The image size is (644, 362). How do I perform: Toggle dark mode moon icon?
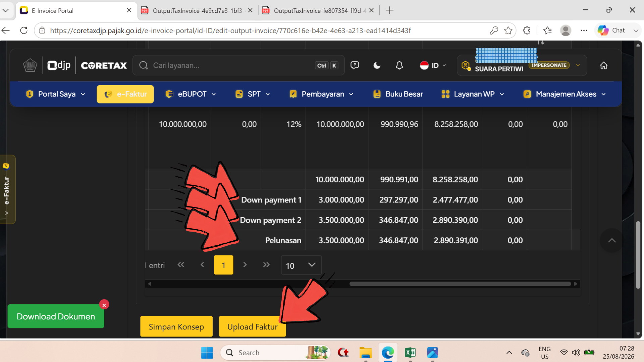[377, 65]
